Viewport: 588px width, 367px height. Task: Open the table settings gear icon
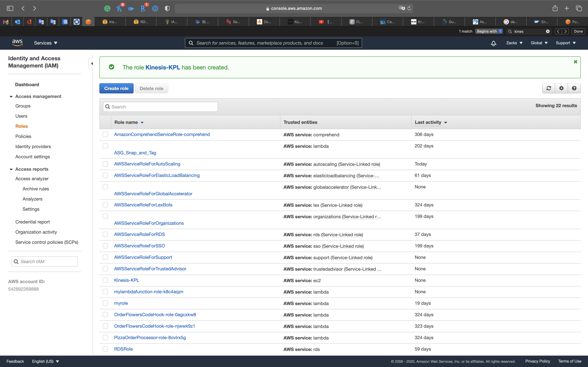point(561,88)
